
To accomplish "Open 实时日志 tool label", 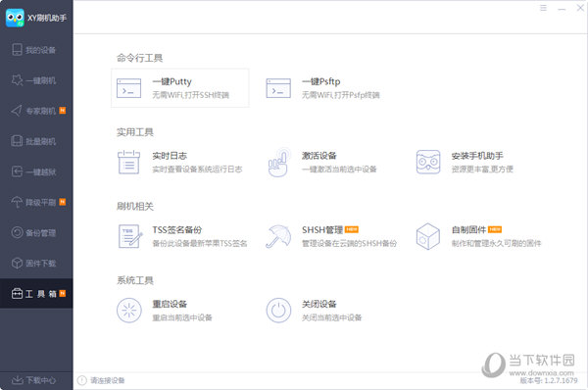I will tap(170, 156).
